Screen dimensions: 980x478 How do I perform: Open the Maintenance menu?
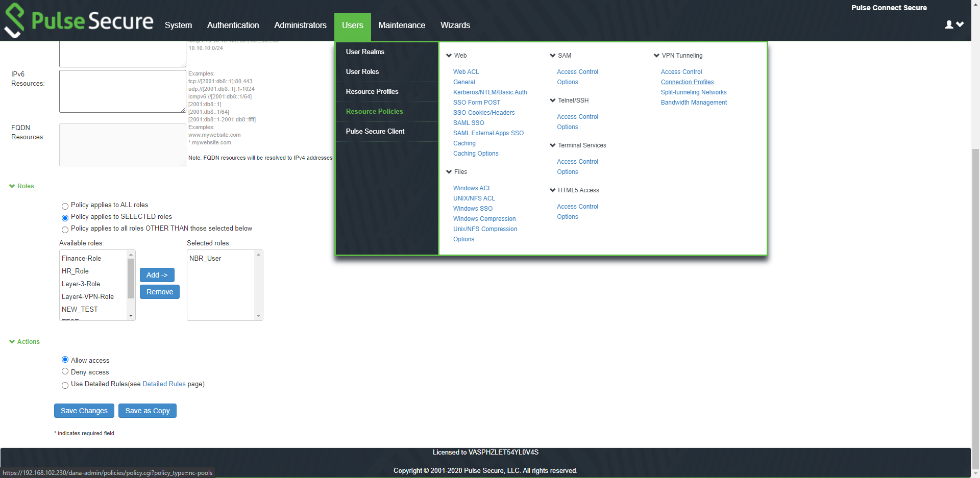pos(402,25)
